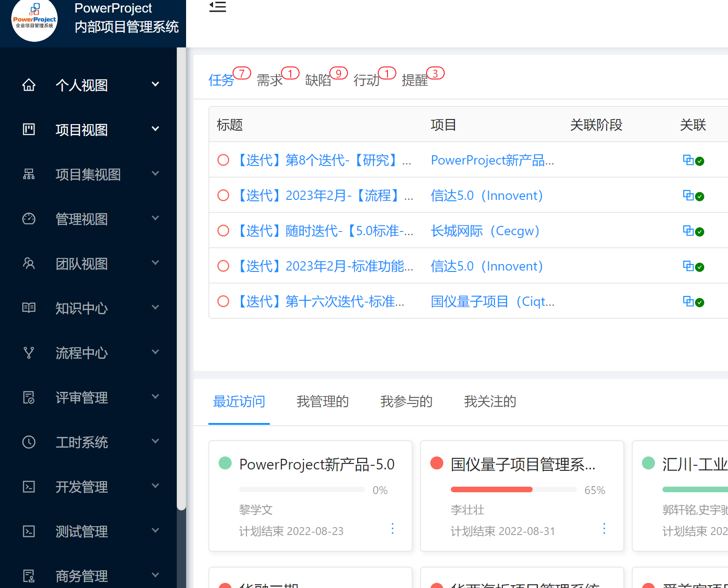Expand the 流程中心 menu chevron

point(155,352)
